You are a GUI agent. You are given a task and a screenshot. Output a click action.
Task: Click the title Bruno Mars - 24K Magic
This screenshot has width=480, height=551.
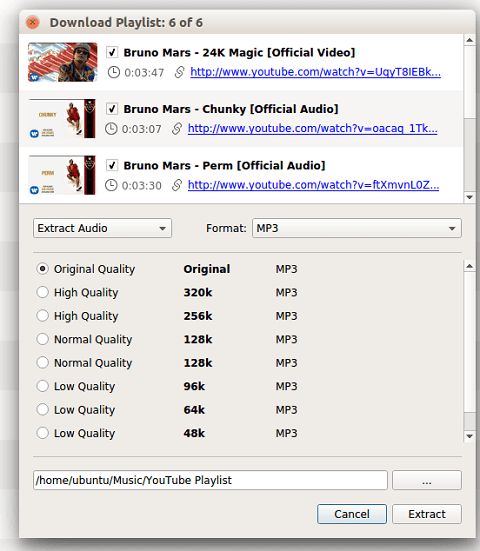(239, 52)
